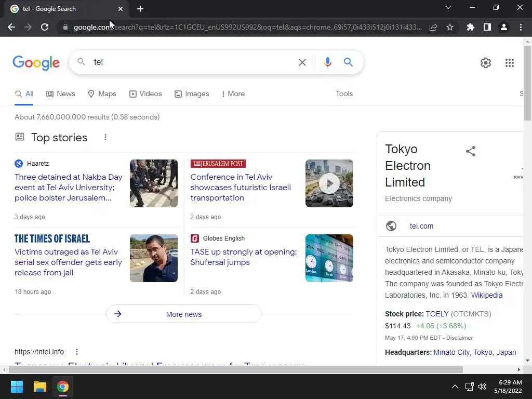This screenshot has width=532, height=399.
Task: Click the Globes stock clocks thumbnail
Action: tap(329, 258)
